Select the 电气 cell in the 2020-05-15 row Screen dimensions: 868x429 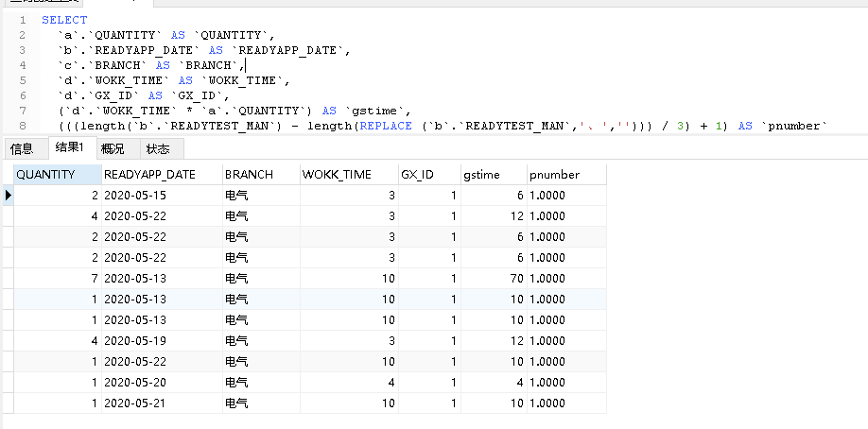261,196
